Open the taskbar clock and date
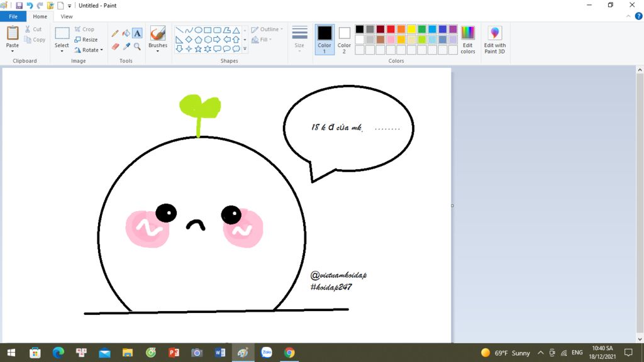 pyautogui.click(x=602, y=353)
